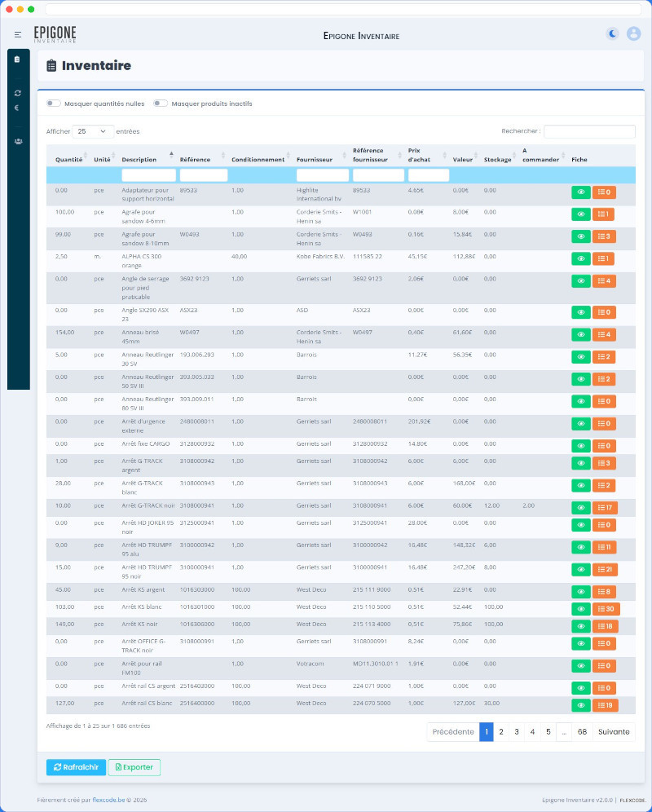Sort table by Description column header
This screenshot has height=812, width=652.
pos(139,160)
